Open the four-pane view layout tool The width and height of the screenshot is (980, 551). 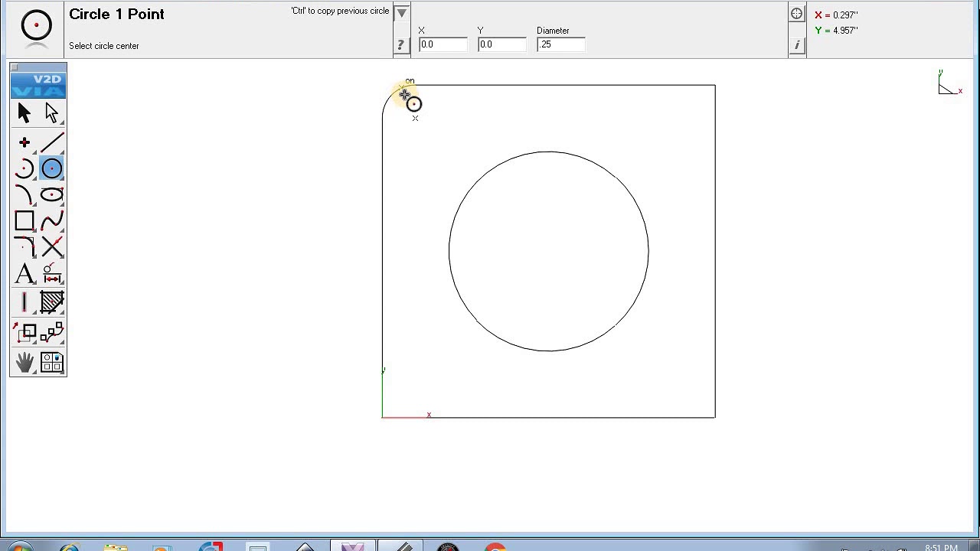tap(52, 362)
